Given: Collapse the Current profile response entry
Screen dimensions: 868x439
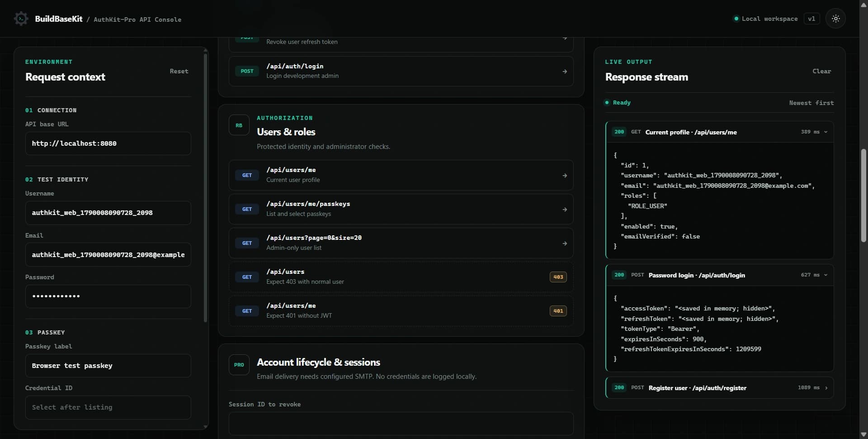Looking at the screenshot, I should (826, 132).
